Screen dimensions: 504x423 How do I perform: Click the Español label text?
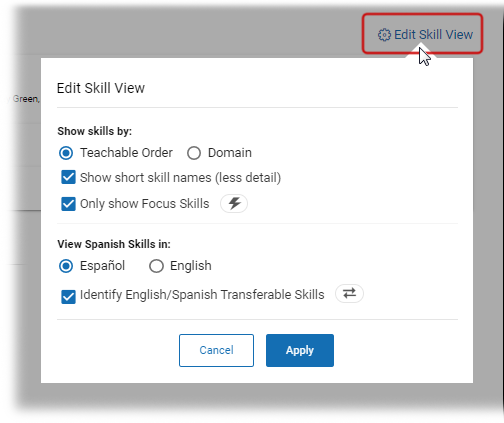point(102,266)
